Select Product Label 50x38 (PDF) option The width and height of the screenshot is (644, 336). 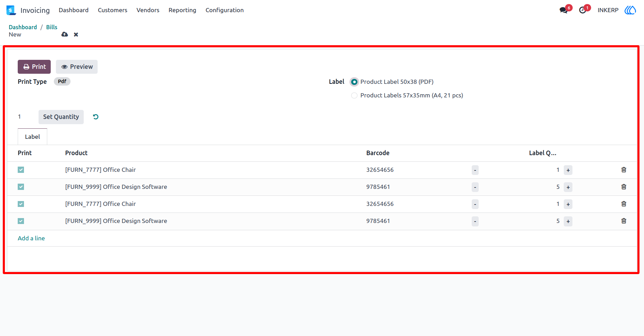pyautogui.click(x=354, y=82)
